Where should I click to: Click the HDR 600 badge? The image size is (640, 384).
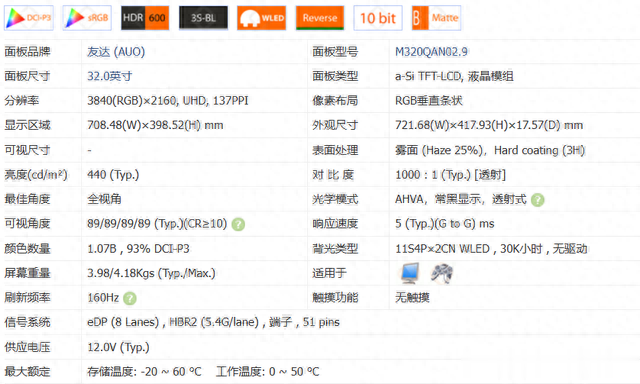tap(145, 18)
